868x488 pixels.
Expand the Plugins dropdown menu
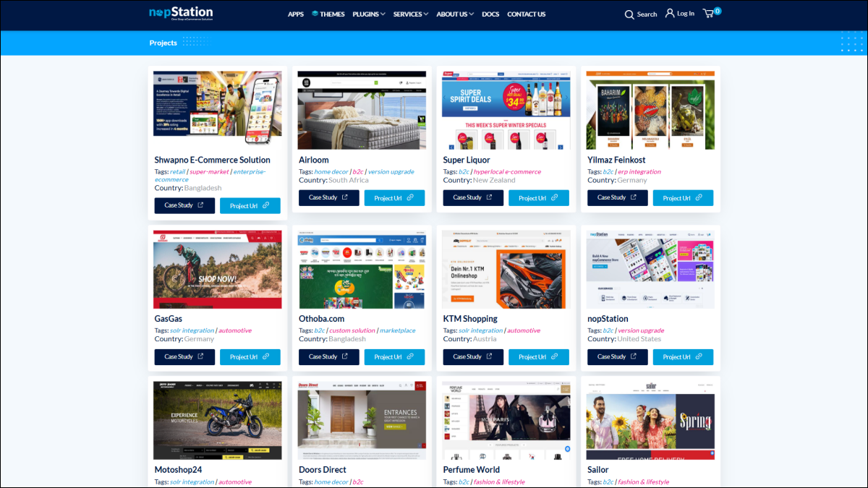coord(369,14)
